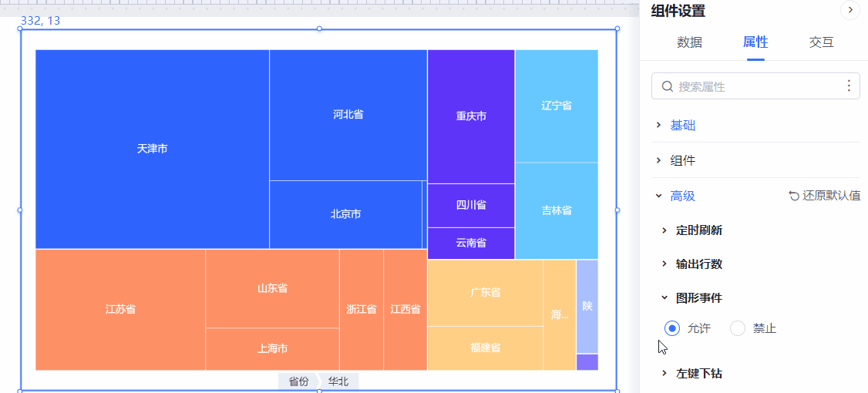
Task: Click the left-middle selection handle of the chart
Action: tap(21, 210)
